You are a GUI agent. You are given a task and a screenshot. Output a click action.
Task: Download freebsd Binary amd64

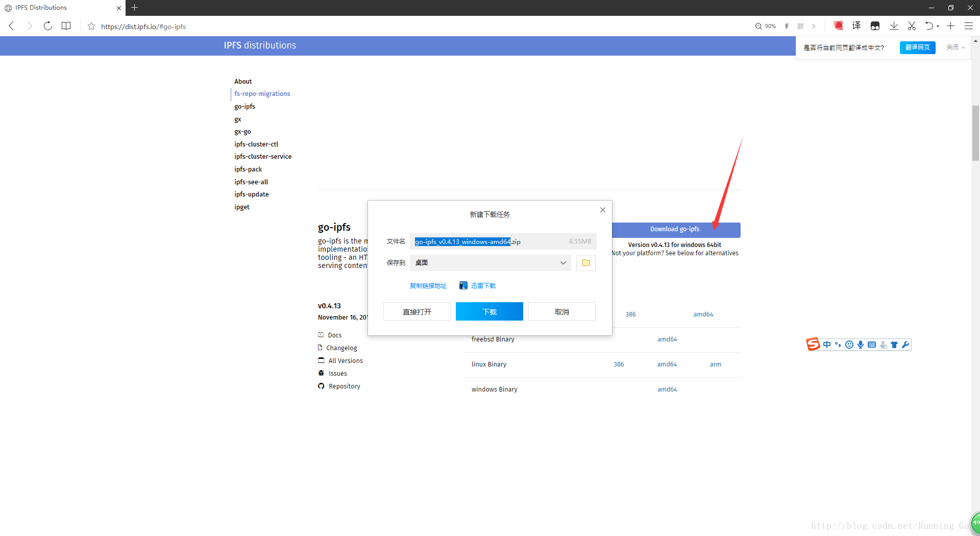tap(667, 339)
